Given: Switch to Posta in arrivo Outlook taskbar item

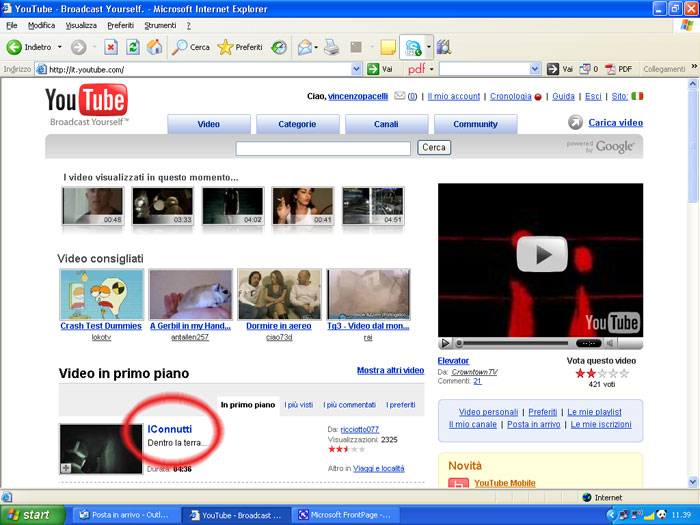Looking at the screenshot, I should click(x=125, y=515).
